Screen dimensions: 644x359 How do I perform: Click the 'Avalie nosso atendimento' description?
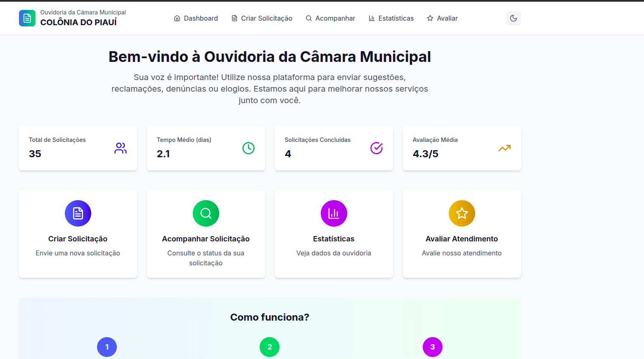[x=462, y=253]
